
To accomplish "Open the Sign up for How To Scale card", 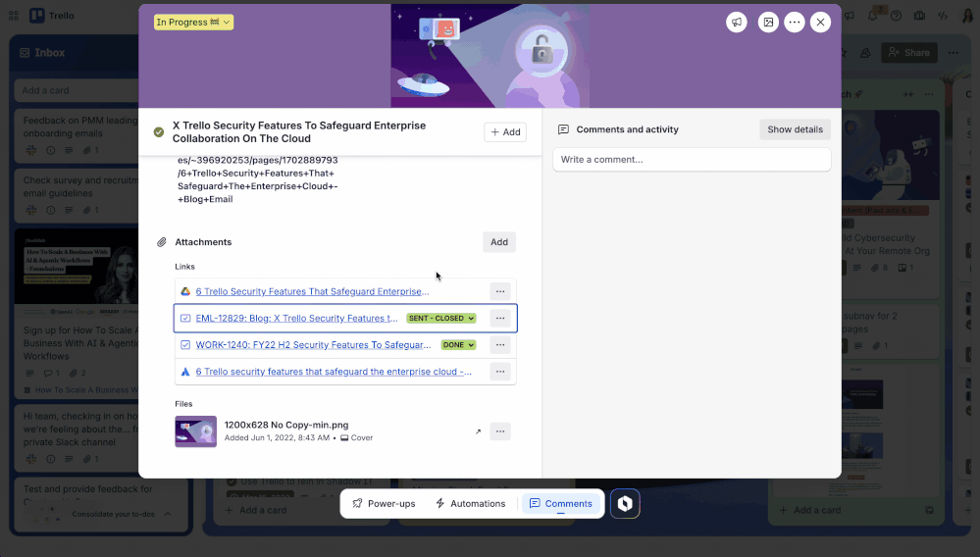I will point(77,314).
